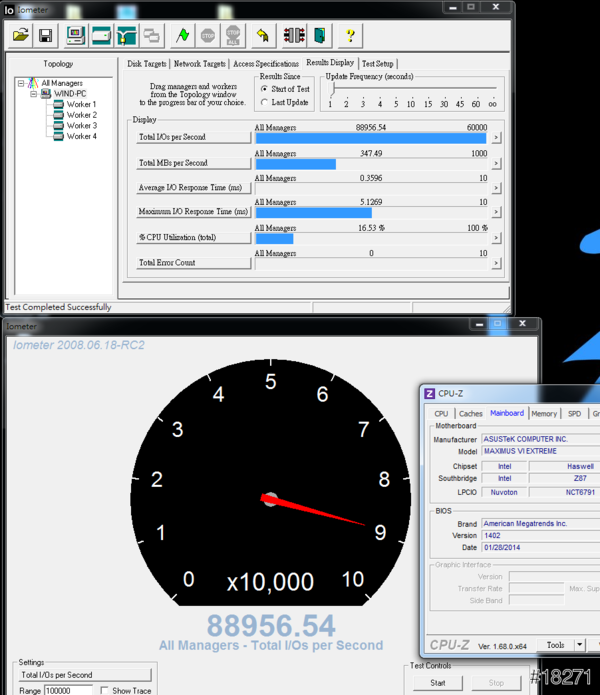Adjust the Update Frequency slider
Viewport: 600px width, 695px height.
(x=332, y=90)
